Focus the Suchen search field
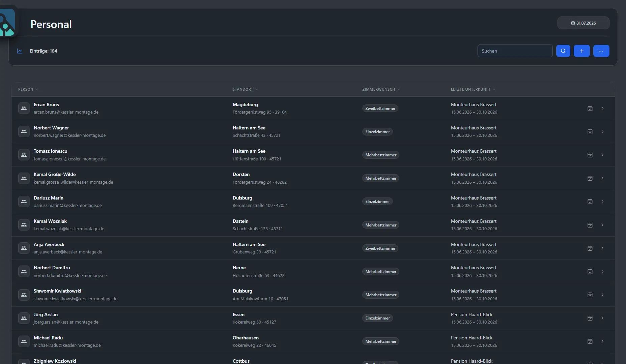The width and height of the screenshot is (626, 364). pos(515,51)
